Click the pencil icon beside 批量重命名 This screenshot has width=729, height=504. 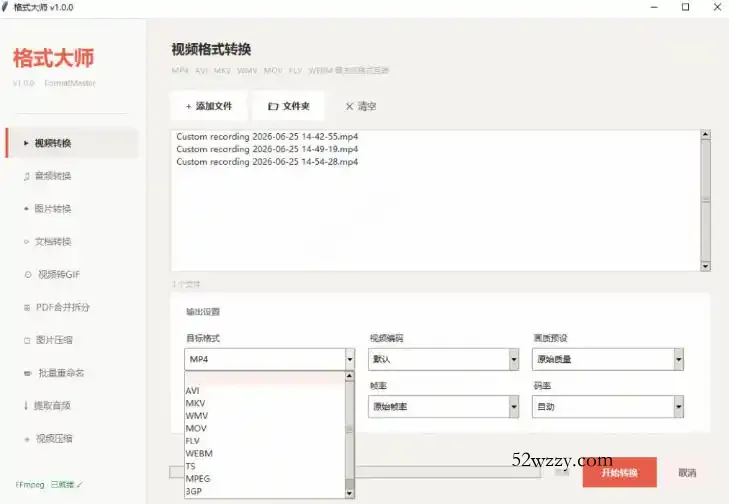pos(27,373)
